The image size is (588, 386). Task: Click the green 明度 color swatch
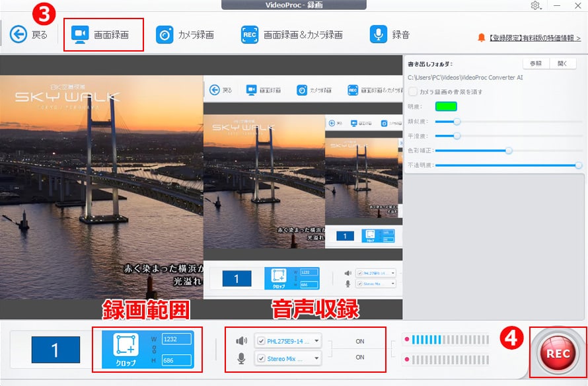pyautogui.click(x=446, y=106)
